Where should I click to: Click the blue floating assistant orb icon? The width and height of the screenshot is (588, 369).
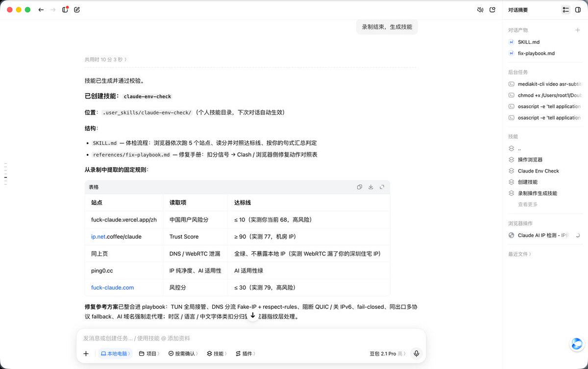point(577,344)
